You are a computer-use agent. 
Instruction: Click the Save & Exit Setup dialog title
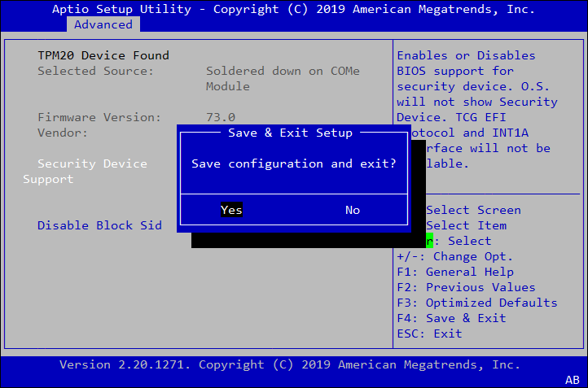click(x=291, y=133)
